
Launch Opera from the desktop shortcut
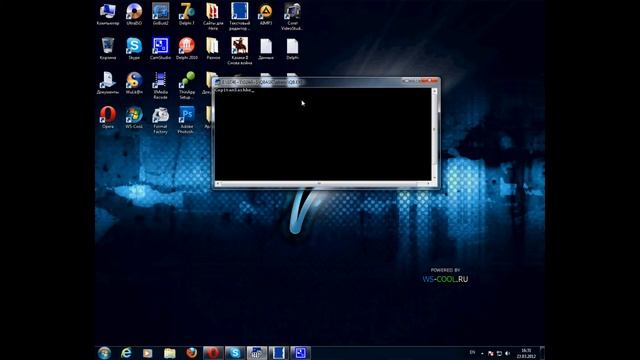[x=108, y=117]
